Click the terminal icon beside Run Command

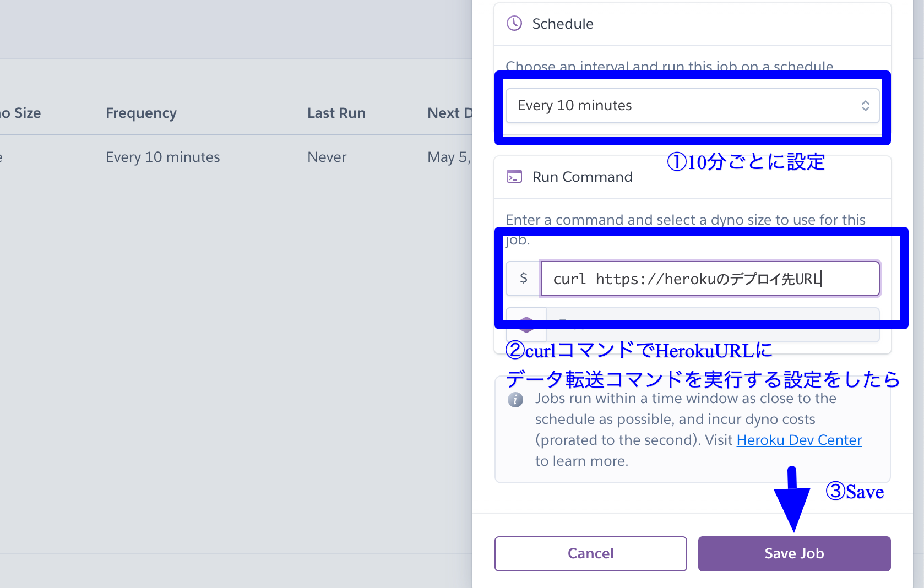(514, 176)
